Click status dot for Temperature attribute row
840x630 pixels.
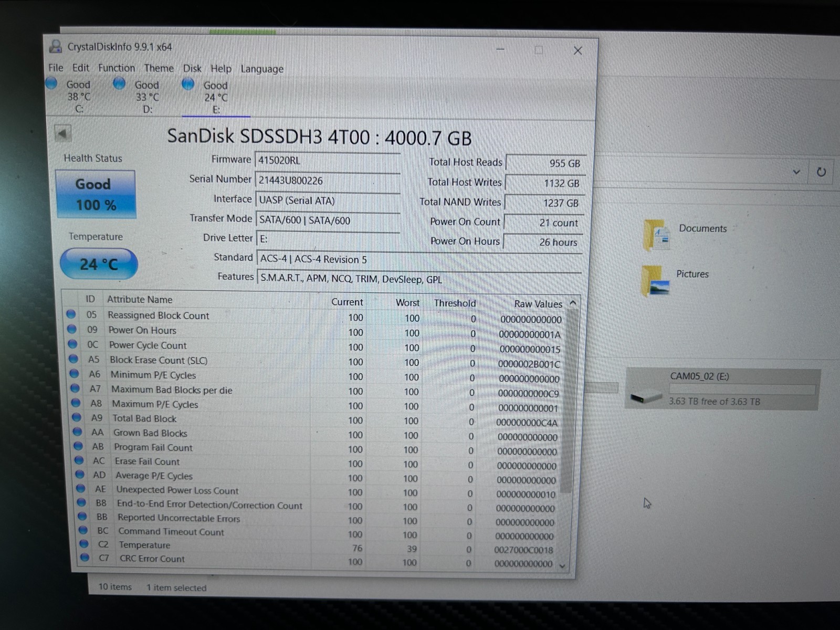coord(83,544)
